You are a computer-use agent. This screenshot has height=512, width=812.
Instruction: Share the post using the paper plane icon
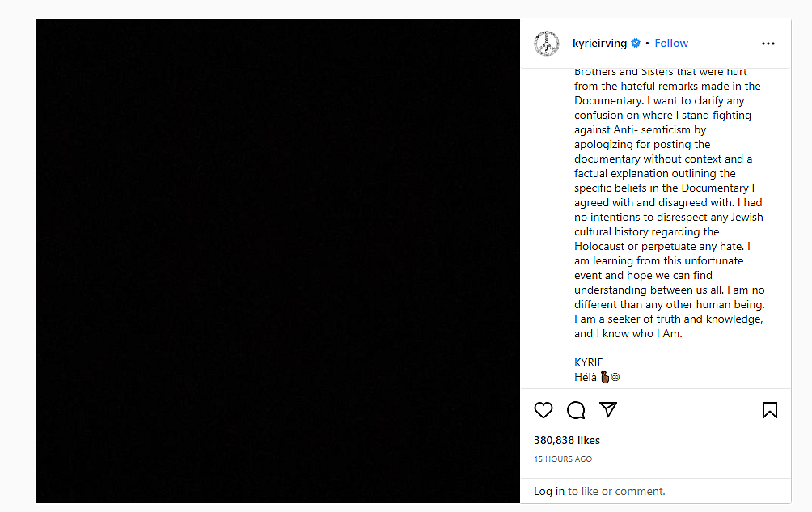[x=608, y=410]
